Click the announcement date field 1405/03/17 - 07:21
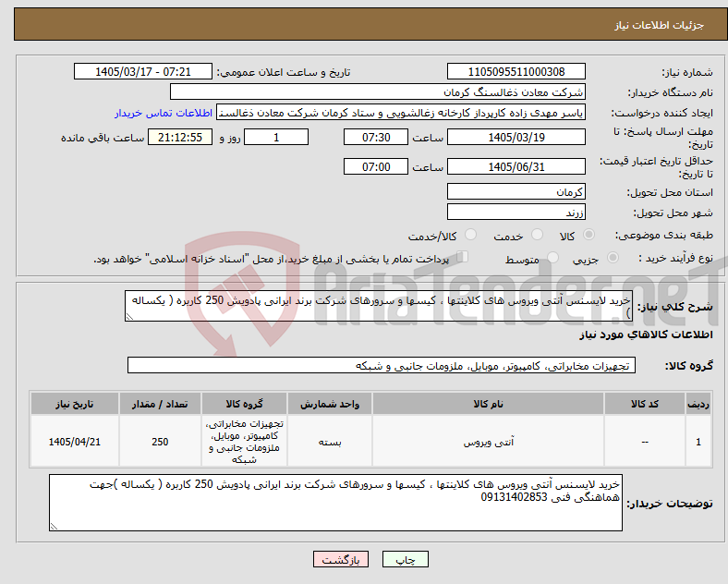The height and width of the screenshot is (584, 728). click(143, 72)
